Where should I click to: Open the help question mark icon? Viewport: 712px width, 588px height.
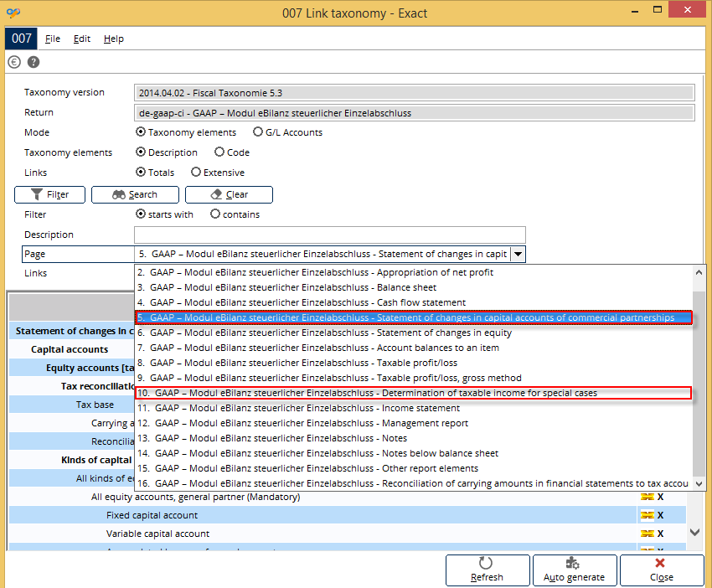coord(34,62)
